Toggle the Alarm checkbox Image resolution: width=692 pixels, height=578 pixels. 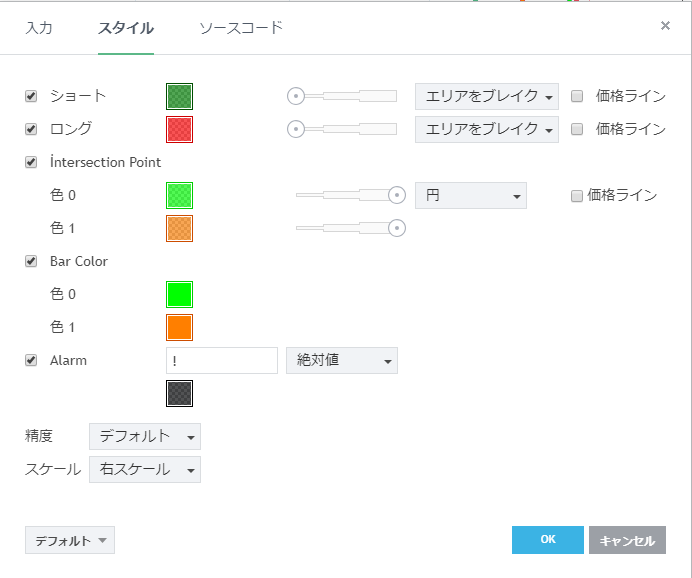pyautogui.click(x=31, y=360)
